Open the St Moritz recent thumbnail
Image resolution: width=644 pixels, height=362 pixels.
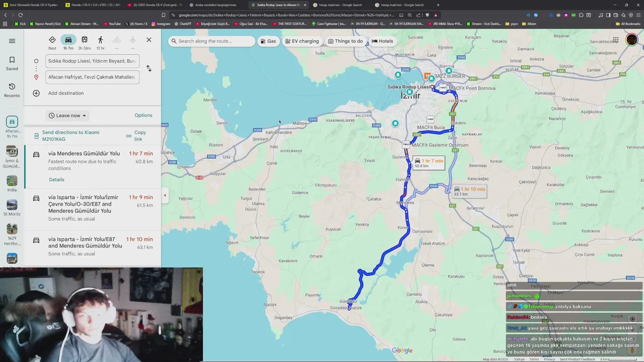[x=12, y=208]
